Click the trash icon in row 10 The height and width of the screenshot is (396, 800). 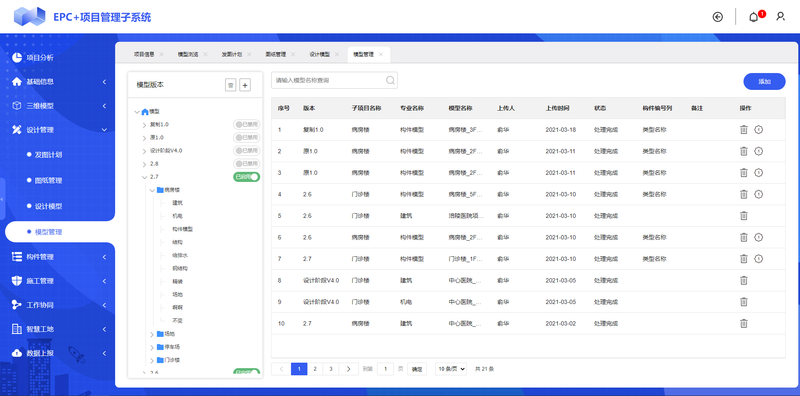[744, 324]
